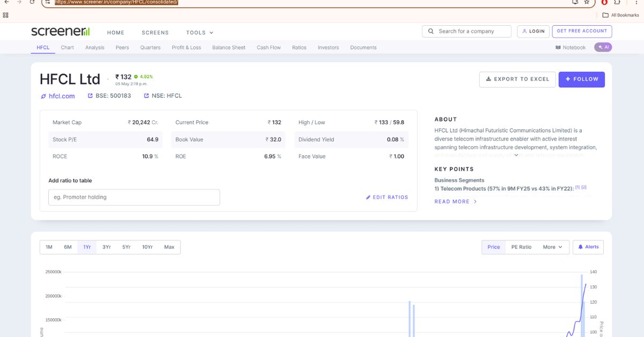Click the Add ratio to table input
The image size is (644, 337).
(x=134, y=197)
